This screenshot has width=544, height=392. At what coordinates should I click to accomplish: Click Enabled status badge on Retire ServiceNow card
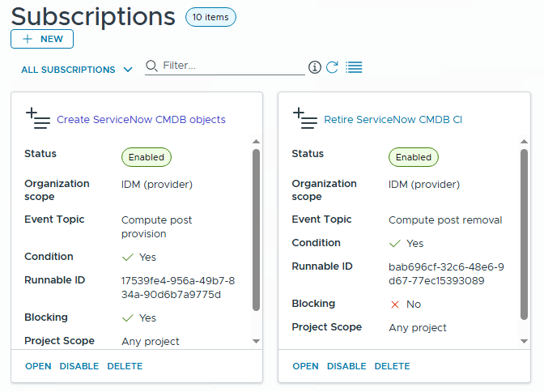click(x=413, y=157)
